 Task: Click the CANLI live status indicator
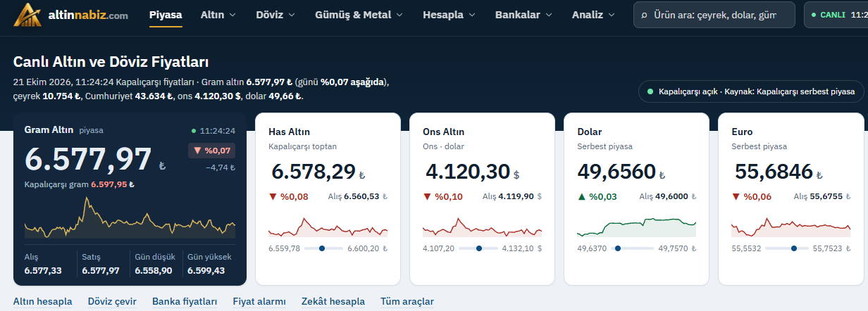point(836,15)
